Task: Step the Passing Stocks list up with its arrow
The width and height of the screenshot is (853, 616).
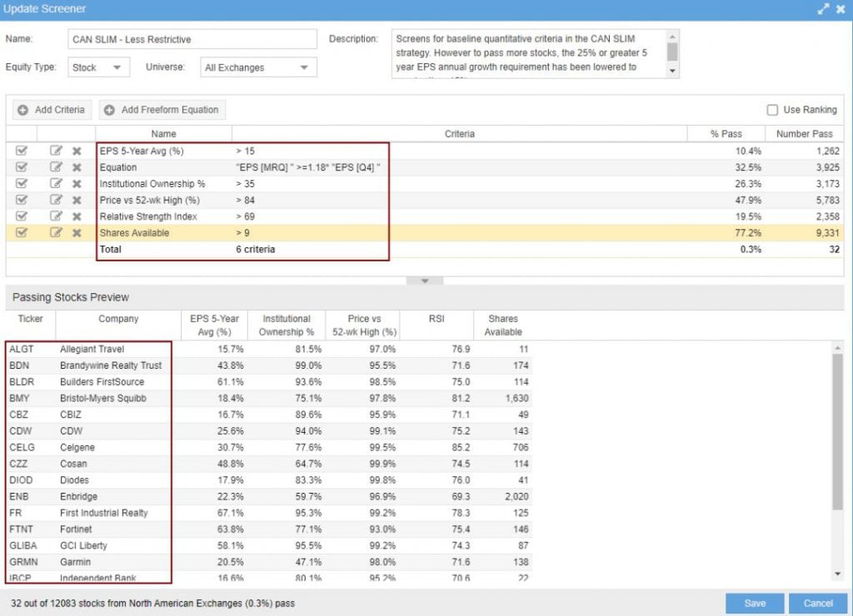Action: coord(837,348)
